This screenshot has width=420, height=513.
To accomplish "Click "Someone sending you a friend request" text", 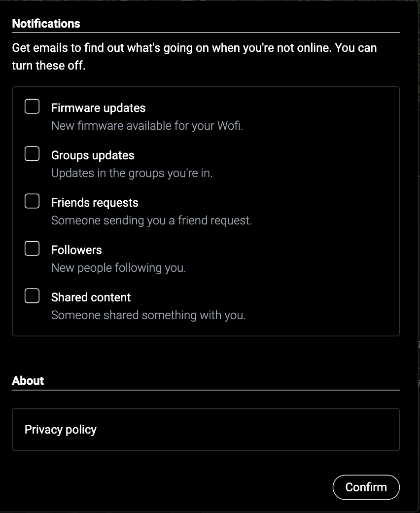I will coord(151,220).
